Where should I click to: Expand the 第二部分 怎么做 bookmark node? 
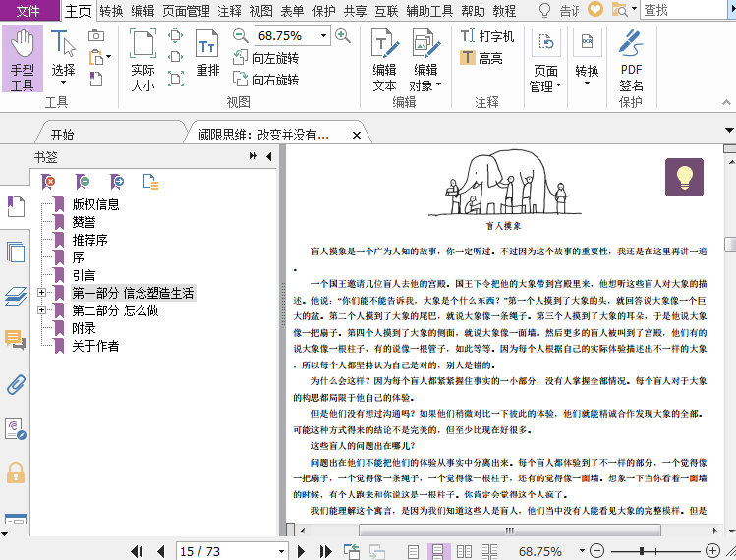(41, 310)
